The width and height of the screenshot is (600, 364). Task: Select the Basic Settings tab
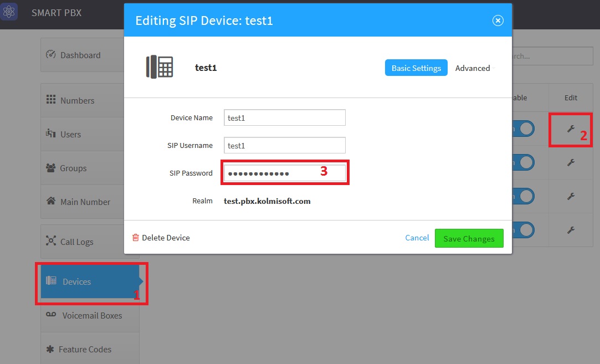(416, 68)
